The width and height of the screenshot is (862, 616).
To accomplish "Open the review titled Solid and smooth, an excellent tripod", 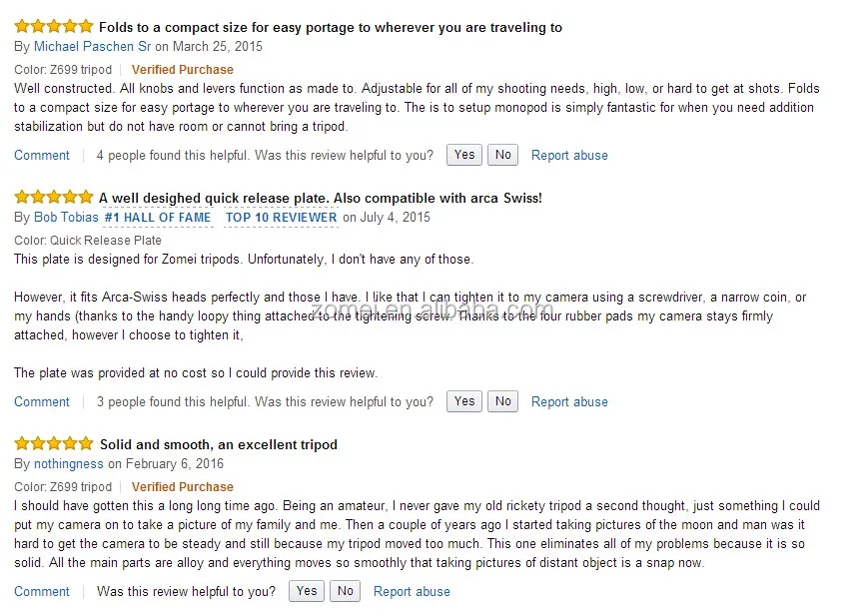I will tap(219, 443).
